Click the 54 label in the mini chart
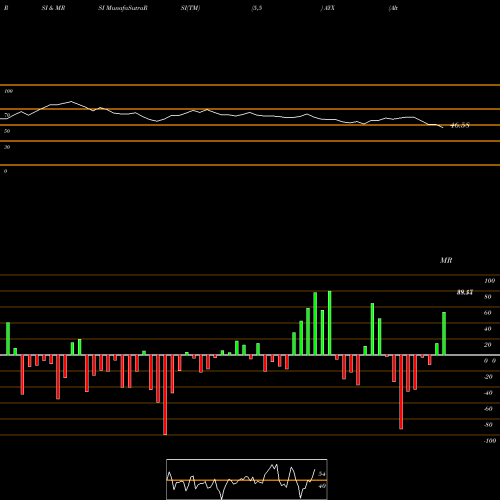The width and height of the screenshot is (500, 500). coord(322,474)
